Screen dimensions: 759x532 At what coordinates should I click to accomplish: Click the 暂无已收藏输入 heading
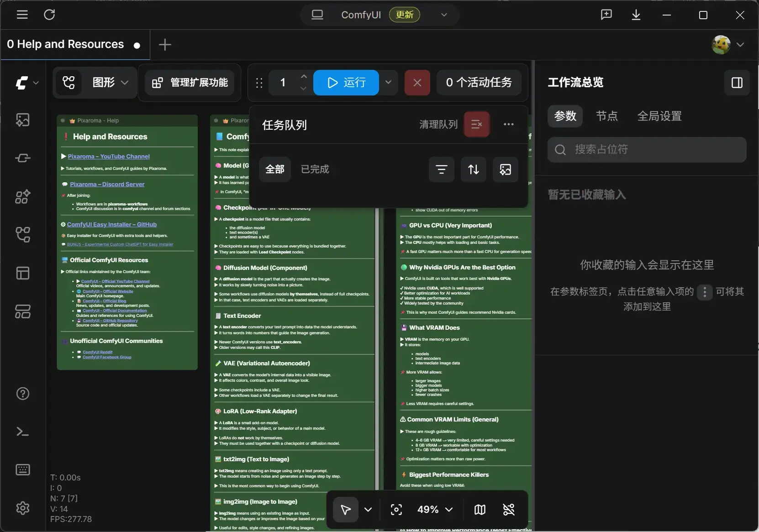587,195
